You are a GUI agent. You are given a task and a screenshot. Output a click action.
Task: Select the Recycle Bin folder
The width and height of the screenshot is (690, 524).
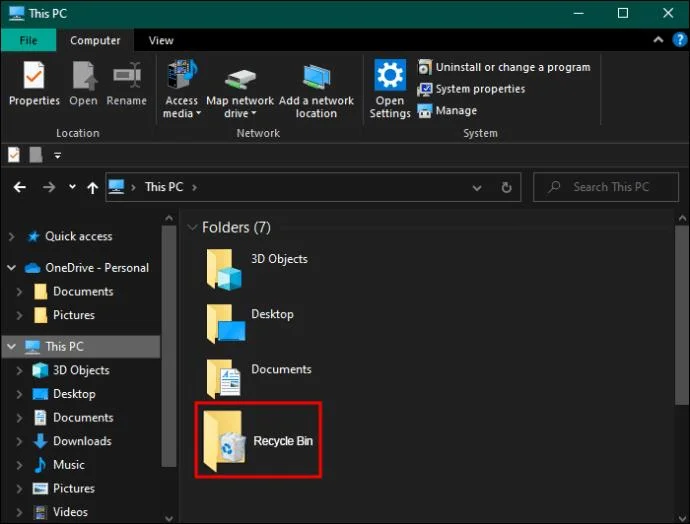click(x=258, y=440)
